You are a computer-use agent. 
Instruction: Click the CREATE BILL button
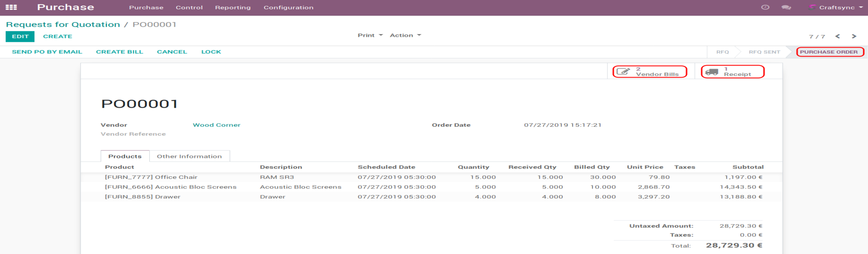pyautogui.click(x=119, y=52)
